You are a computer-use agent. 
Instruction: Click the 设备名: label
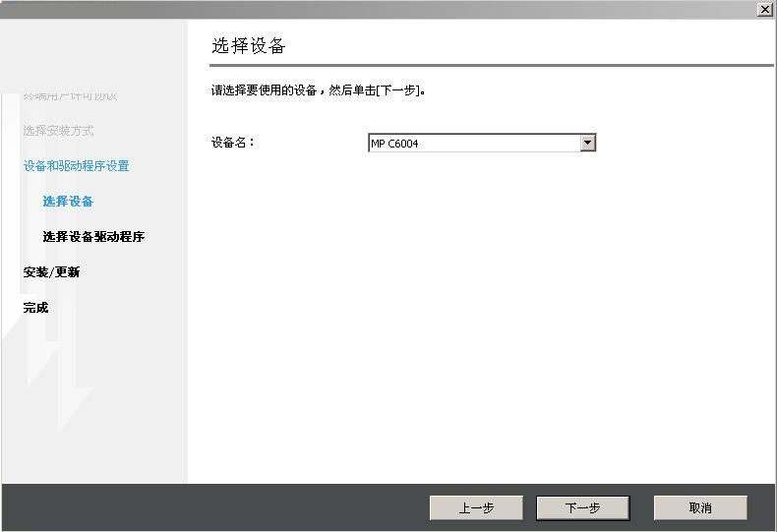233,143
